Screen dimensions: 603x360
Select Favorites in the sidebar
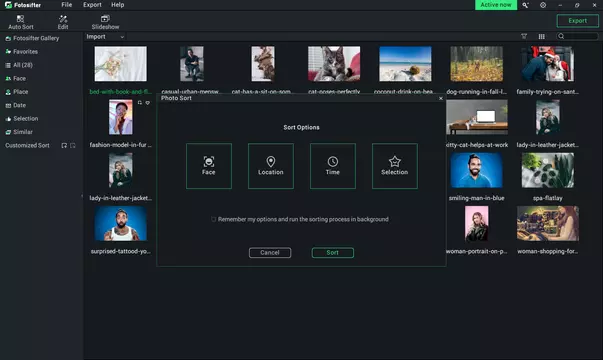point(25,52)
